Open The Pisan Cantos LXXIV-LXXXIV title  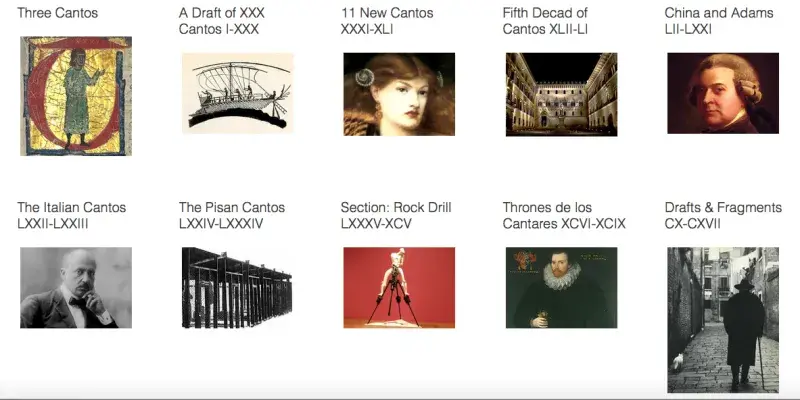[x=232, y=215]
